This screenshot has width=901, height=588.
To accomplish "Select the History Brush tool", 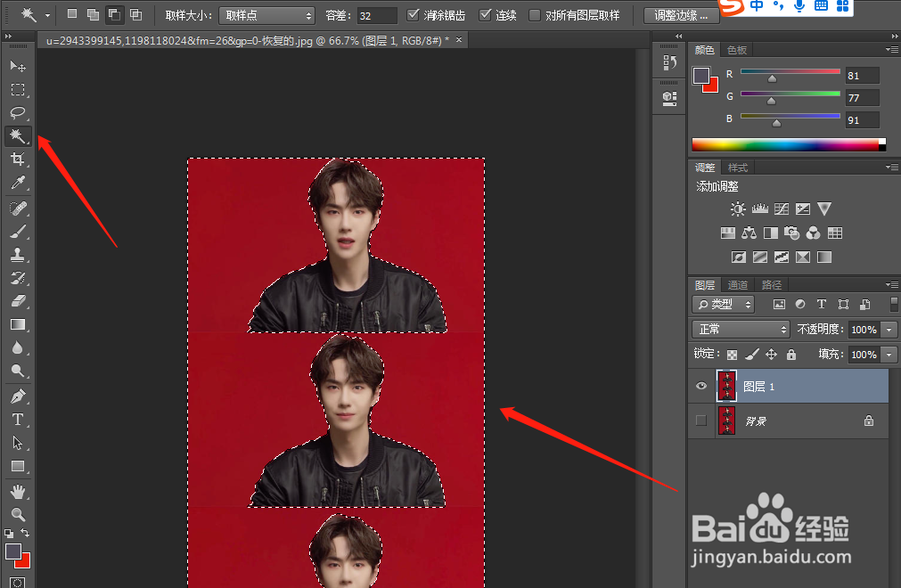I will pos(18,278).
